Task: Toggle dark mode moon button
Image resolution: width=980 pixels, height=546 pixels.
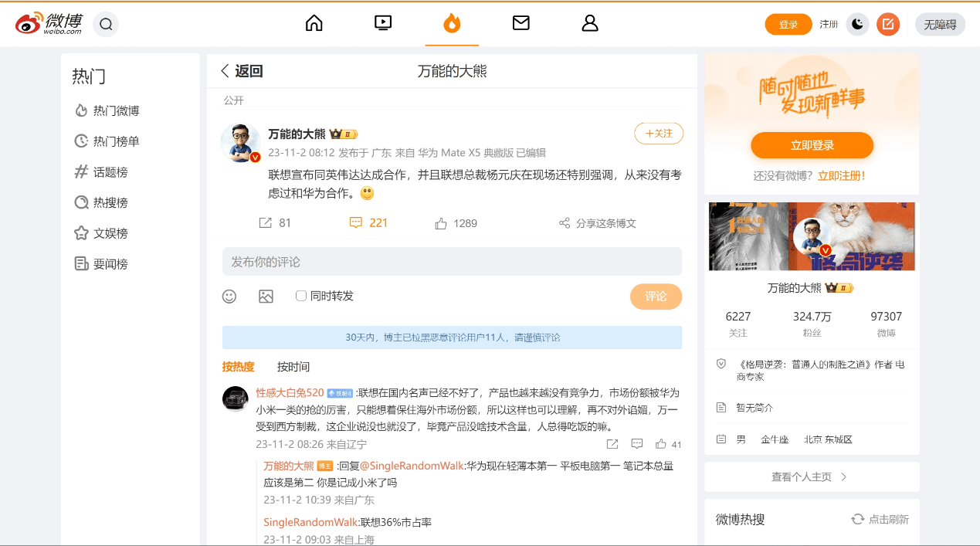Action: pyautogui.click(x=857, y=25)
